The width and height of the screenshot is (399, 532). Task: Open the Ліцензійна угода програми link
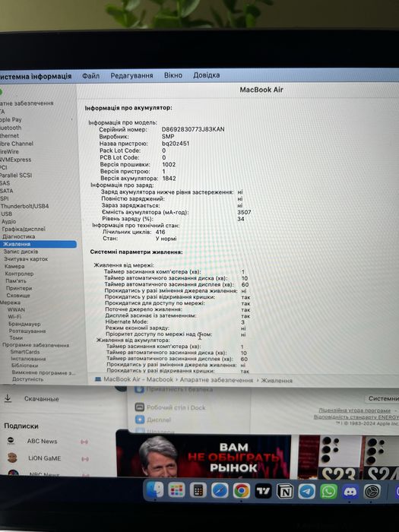tap(354, 410)
